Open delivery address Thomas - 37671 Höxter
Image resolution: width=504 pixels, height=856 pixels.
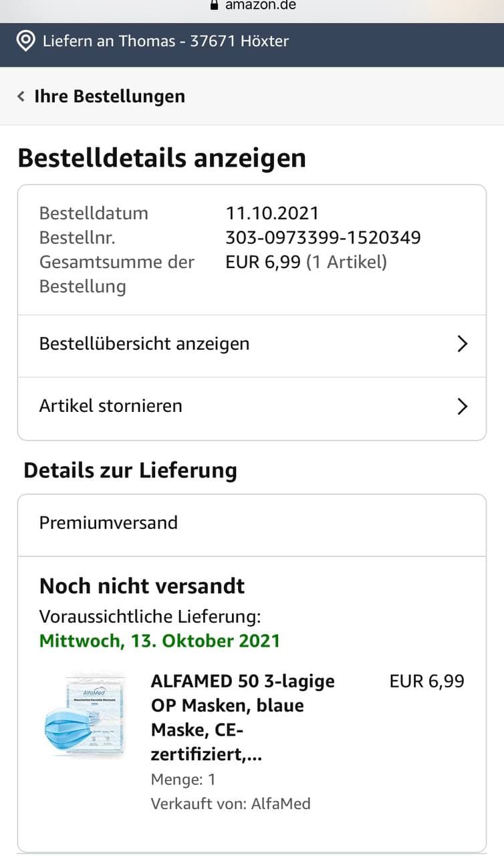point(165,41)
